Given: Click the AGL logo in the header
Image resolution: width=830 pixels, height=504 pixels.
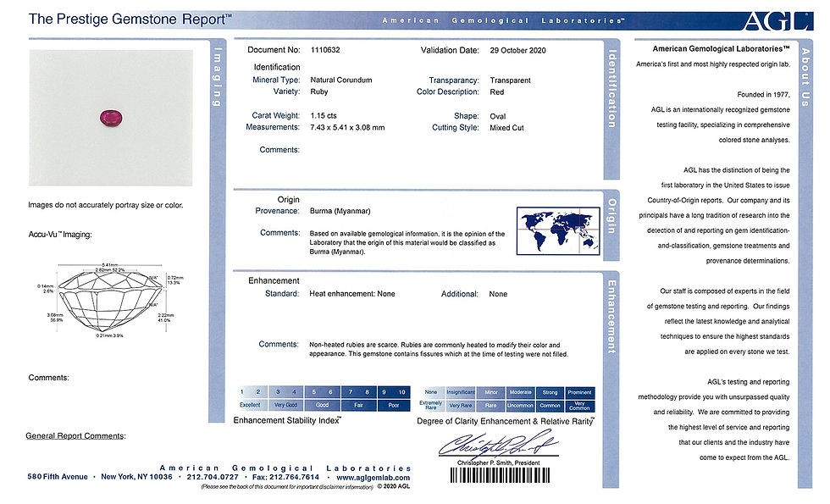Looking at the screenshot, I should tap(777, 20).
